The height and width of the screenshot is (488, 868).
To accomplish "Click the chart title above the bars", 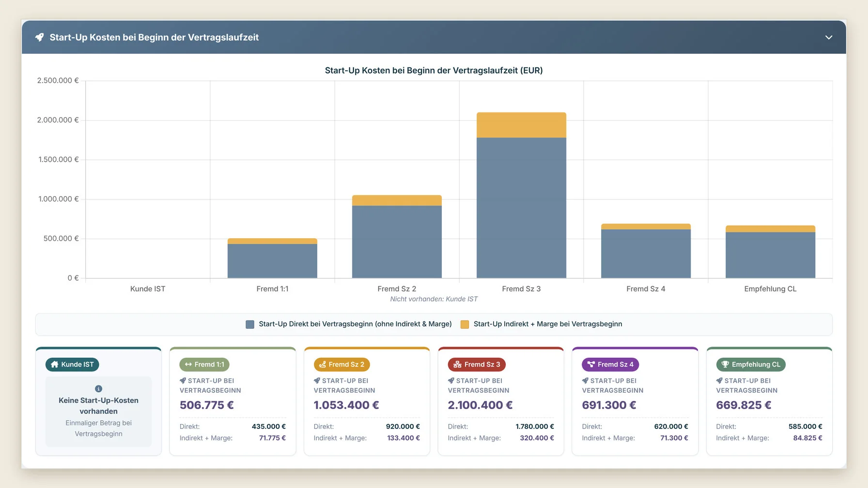I will (x=434, y=71).
